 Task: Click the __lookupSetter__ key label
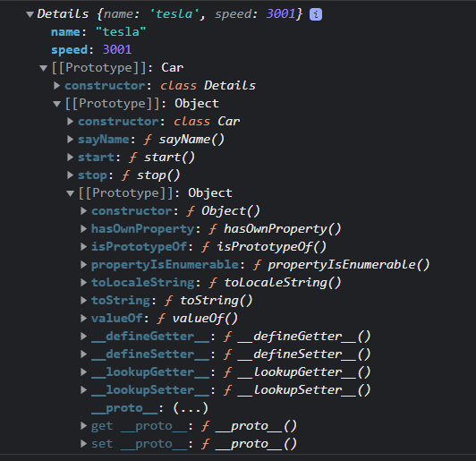click(x=150, y=390)
